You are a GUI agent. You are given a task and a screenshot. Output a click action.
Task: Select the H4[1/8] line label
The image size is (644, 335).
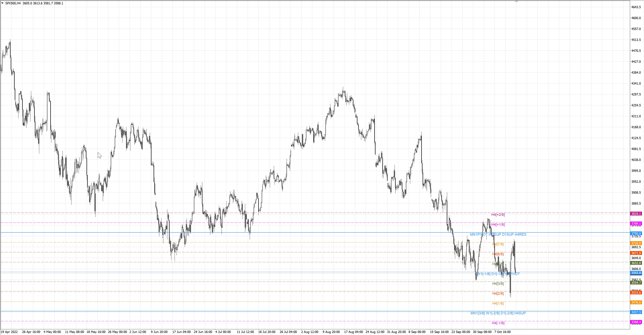pos(498,303)
